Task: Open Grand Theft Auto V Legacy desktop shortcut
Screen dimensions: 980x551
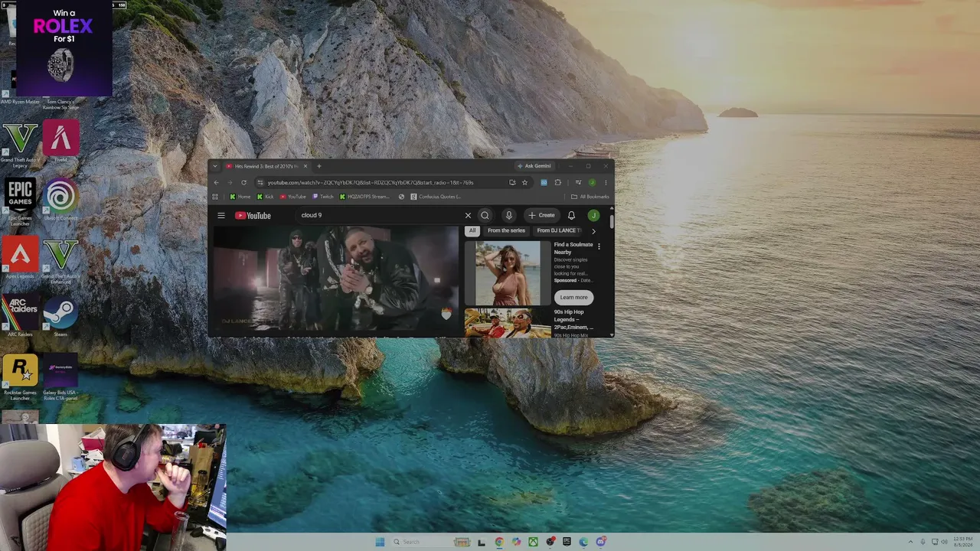Action: point(20,142)
